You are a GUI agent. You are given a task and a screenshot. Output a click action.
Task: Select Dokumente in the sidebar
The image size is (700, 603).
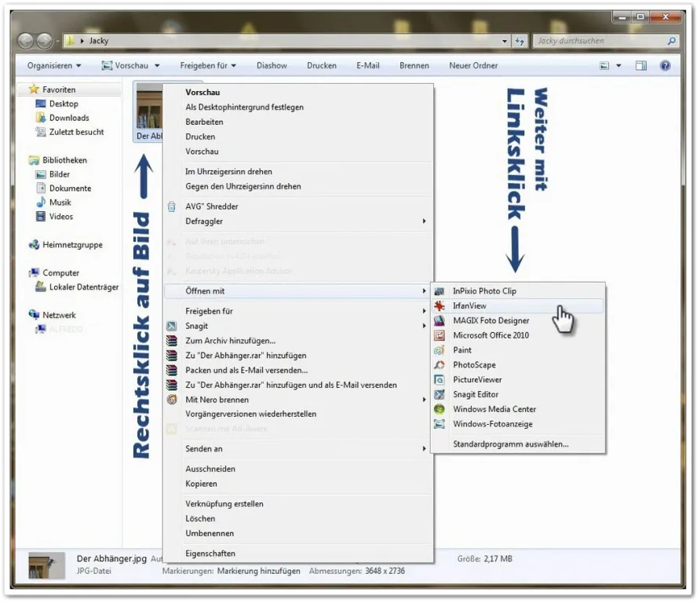coord(70,188)
